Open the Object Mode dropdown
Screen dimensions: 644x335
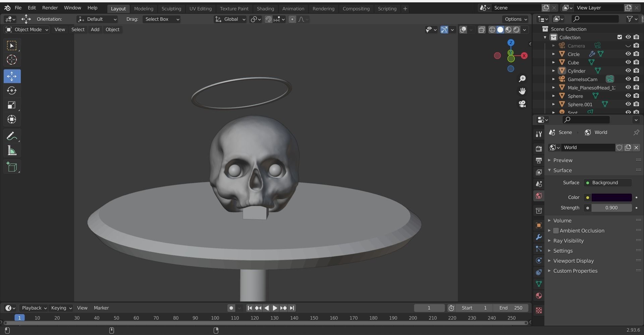27,29
